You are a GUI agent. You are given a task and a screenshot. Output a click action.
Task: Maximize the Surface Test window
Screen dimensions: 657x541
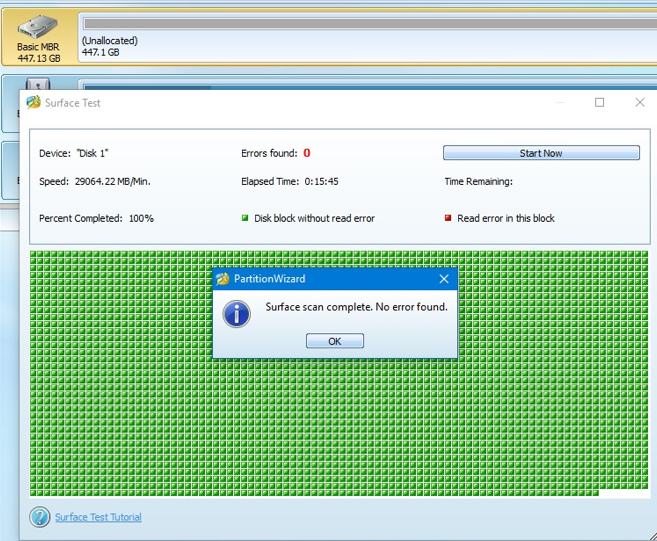point(600,103)
